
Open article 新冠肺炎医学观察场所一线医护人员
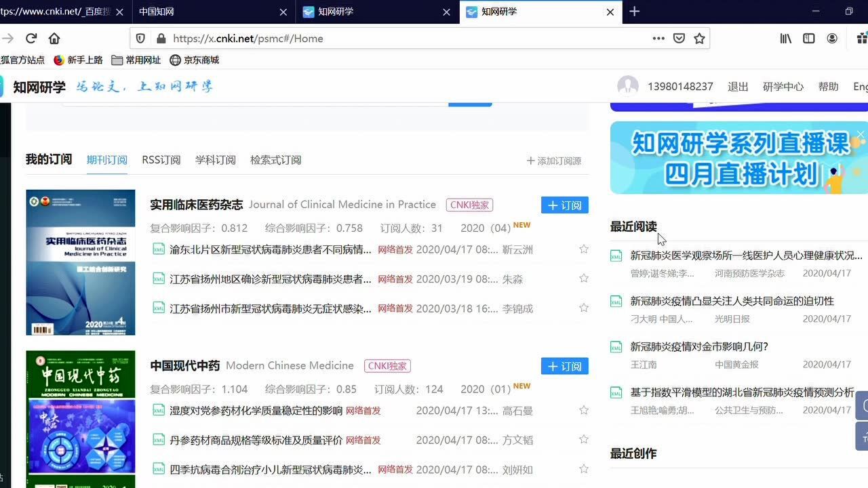[x=747, y=256]
